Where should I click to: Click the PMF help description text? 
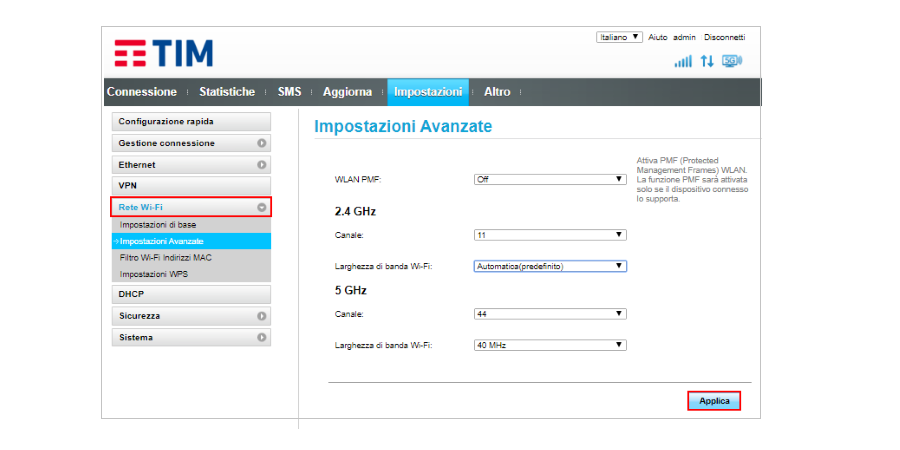coord(692,180)
